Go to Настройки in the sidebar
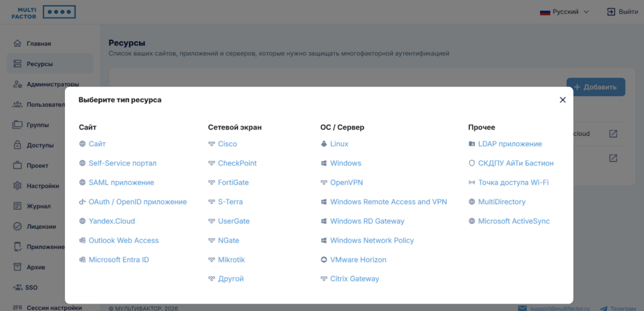The width and height of the screenshot is (644, 311). [x=43, y=186]
